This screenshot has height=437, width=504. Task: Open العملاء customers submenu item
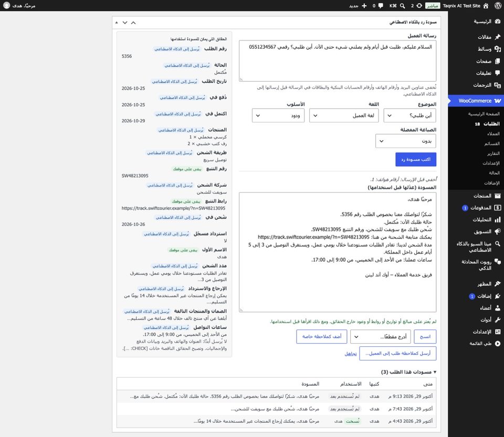pyautogui.click(x=493, y=134)
